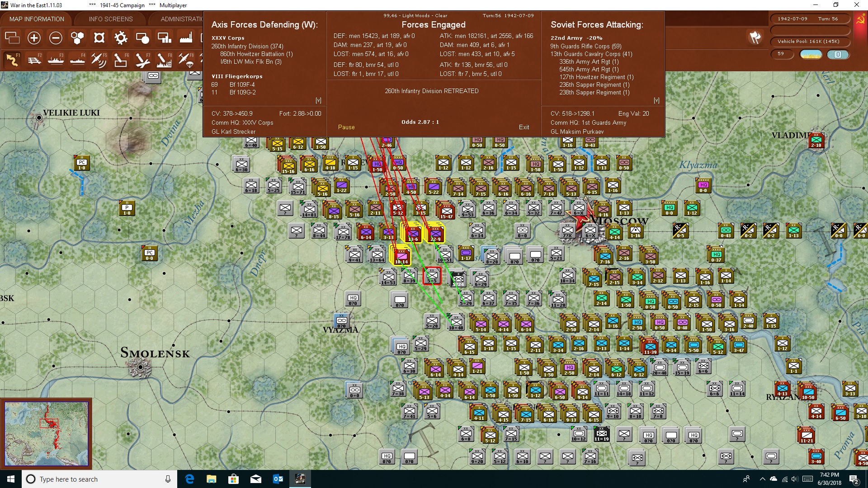Click the admin points field showing 59
This screenshot has height=488, width=868.
click(x=782, y=54)
